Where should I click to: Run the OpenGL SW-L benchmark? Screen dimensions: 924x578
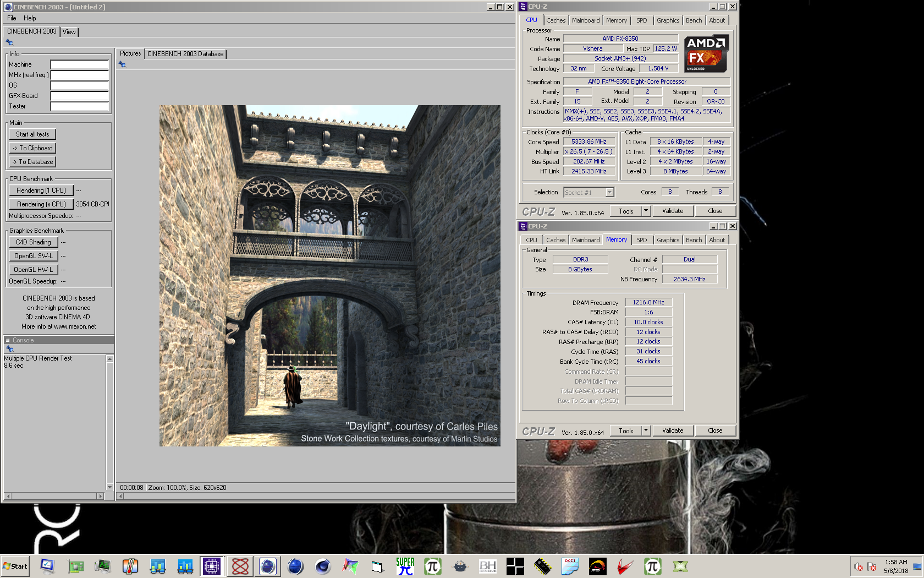tap(34, 256)
